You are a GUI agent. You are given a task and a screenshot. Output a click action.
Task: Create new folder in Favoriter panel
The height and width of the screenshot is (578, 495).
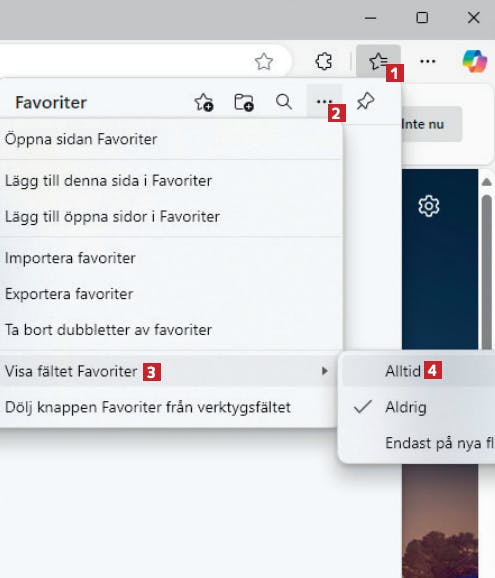tap(244, 102)
